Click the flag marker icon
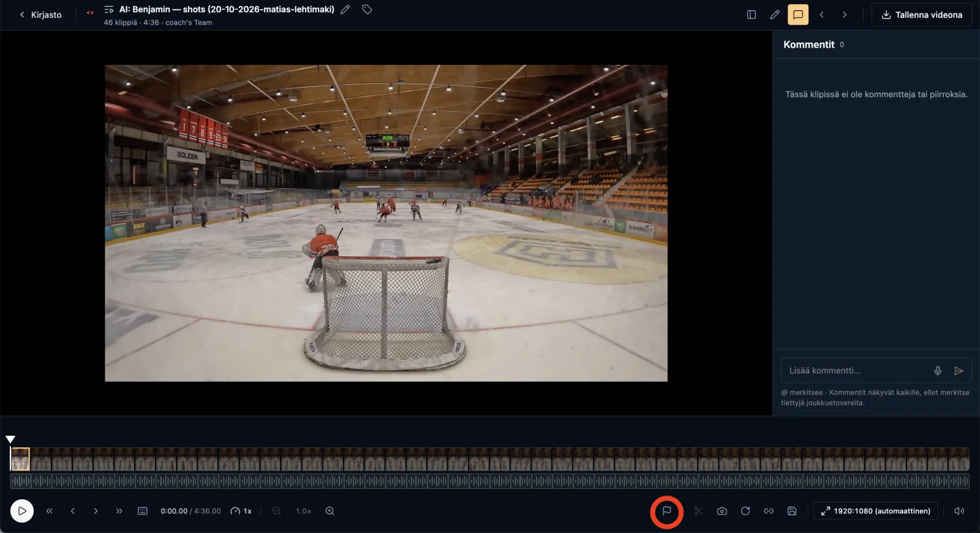This screenshot has width=980, height=533. [x=667, y=511]
